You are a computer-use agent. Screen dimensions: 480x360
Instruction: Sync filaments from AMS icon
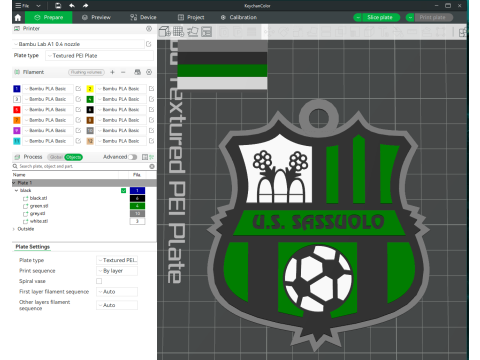coord(137,72)
